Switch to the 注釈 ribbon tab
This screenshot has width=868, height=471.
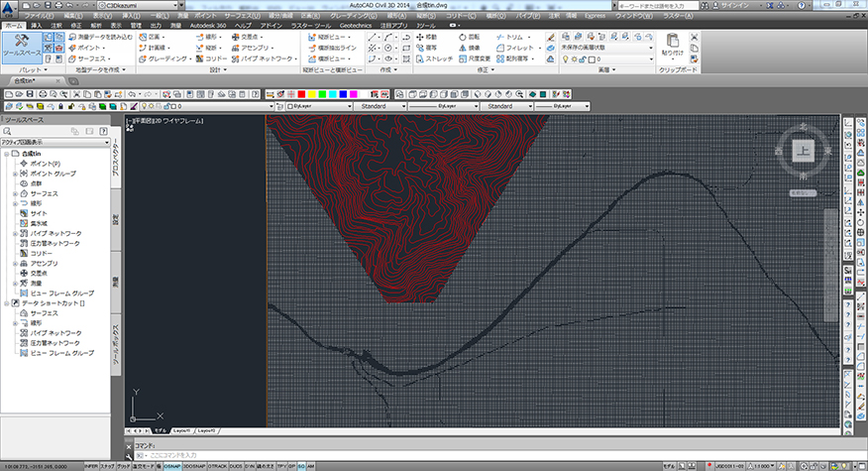[x=56, y=26]
